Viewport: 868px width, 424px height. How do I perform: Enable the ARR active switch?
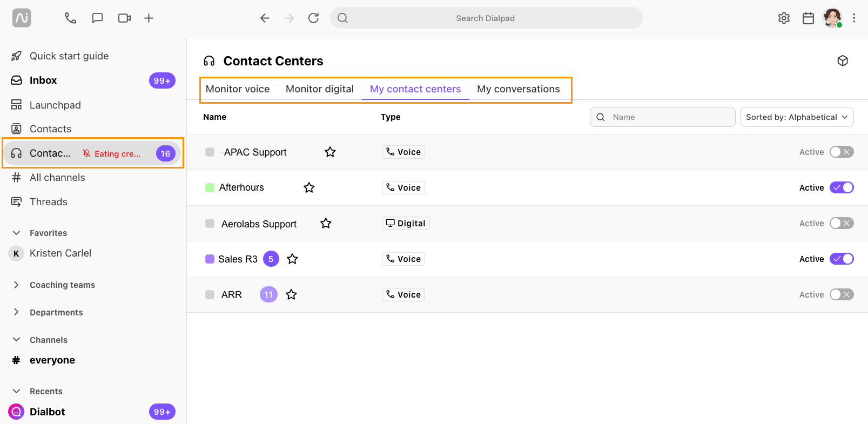842,294
